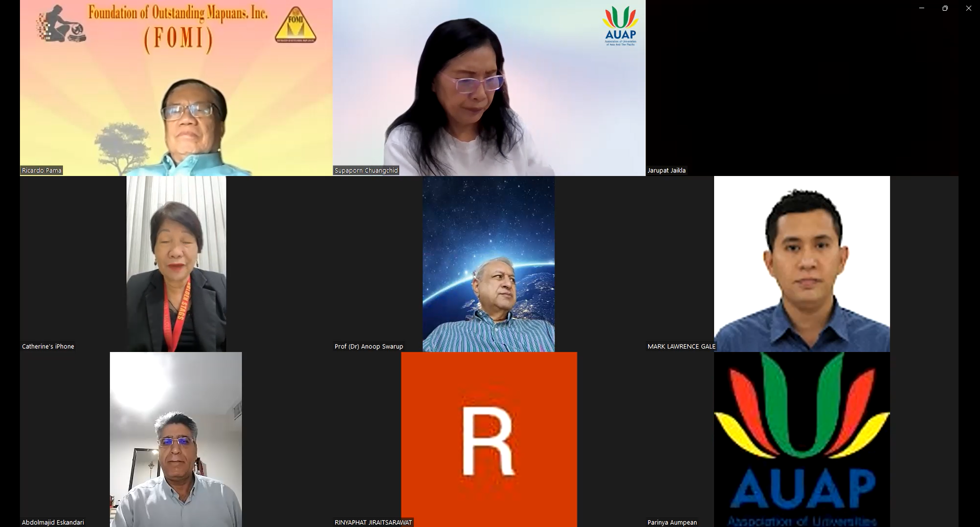Minimize the meeting window
Image resolution: width=980 pixels, height=527 pixels.
click(922, 8)
